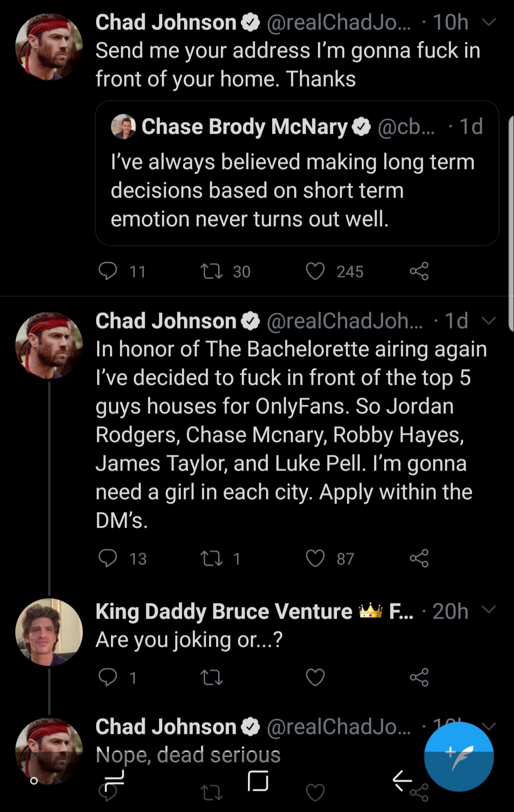Screen dimensions: 514x812
Task: Like the 'Are you joking or...?' tweet
Action: tap(315, 677)
